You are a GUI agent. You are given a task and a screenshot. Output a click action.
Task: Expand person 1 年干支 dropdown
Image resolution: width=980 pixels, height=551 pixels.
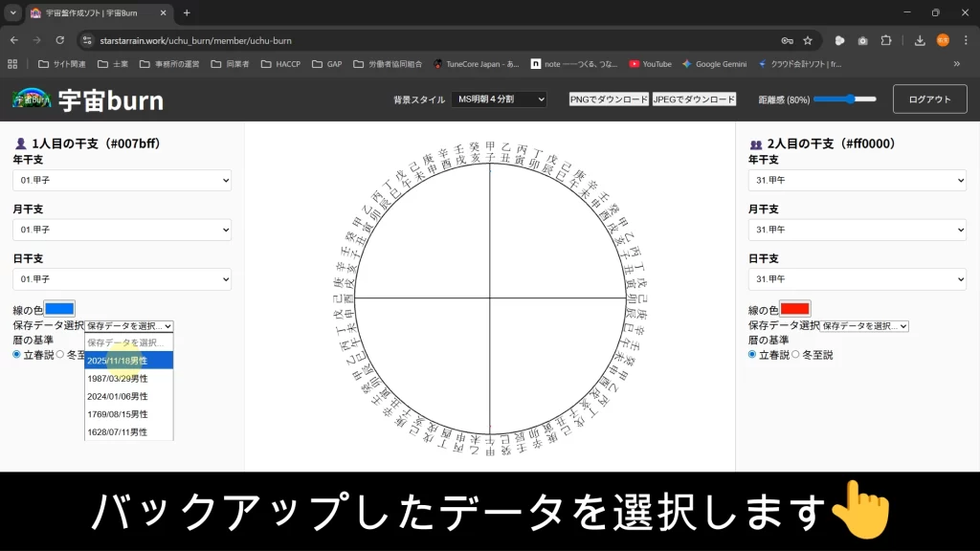click(x=122, y=180)
